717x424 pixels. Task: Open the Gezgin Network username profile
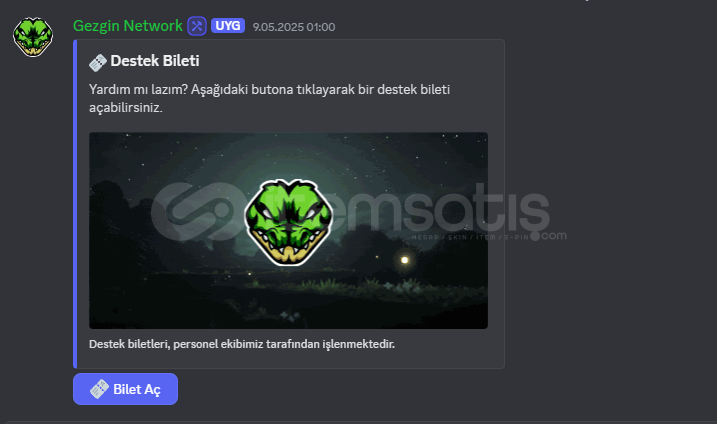click(x=128, y=26)
